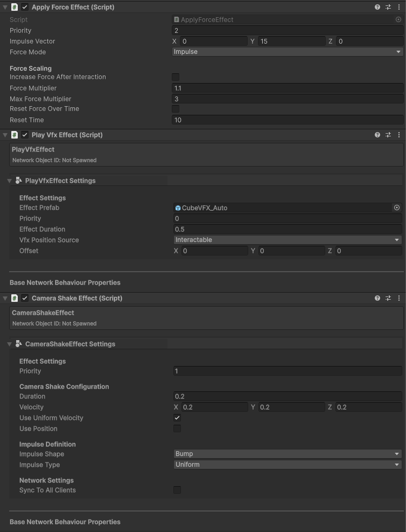
Task: Uncheck Use Uniform Velocity
Action: (177, 418)
